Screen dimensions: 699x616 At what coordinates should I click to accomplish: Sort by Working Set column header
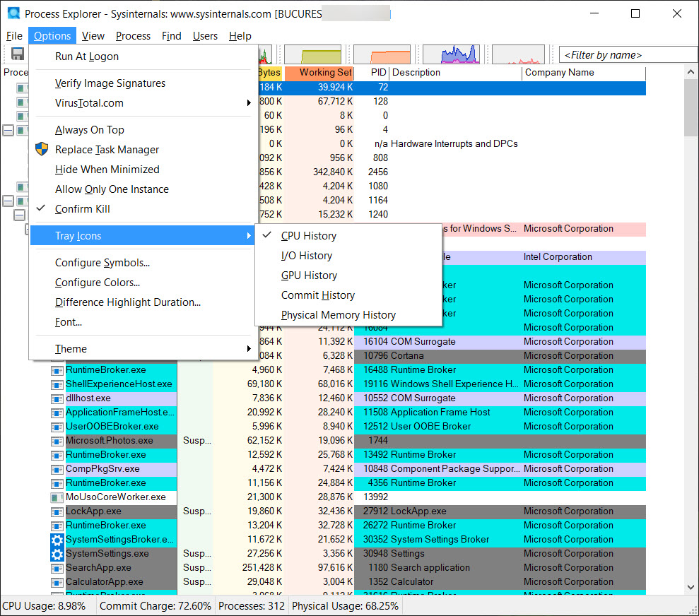(319, 73)
